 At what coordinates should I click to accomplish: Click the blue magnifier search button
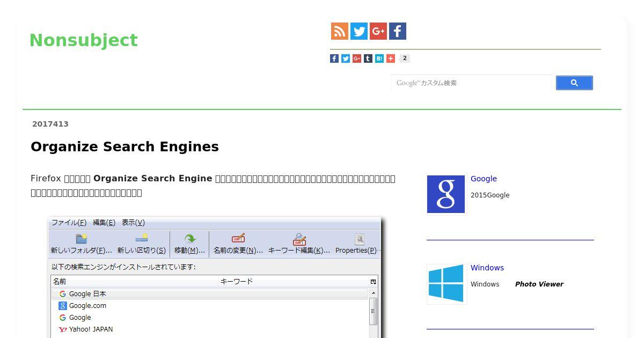[x=574, y=83]
